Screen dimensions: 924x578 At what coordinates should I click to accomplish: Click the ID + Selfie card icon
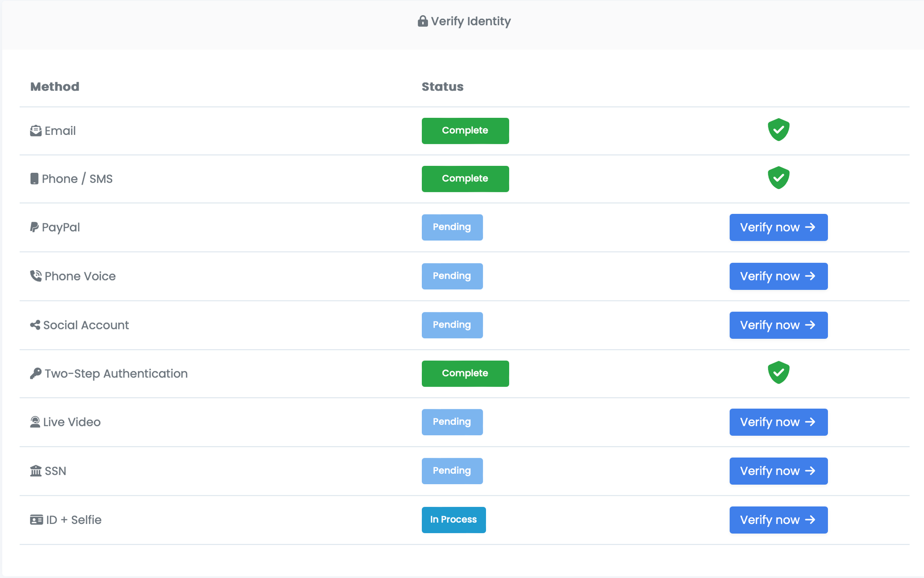click(36, 520)
